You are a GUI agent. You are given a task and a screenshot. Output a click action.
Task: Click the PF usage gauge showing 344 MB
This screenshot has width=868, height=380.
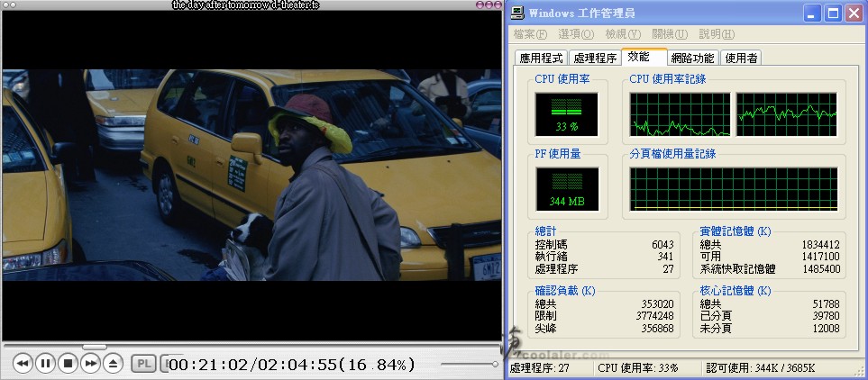click(567, 189)
